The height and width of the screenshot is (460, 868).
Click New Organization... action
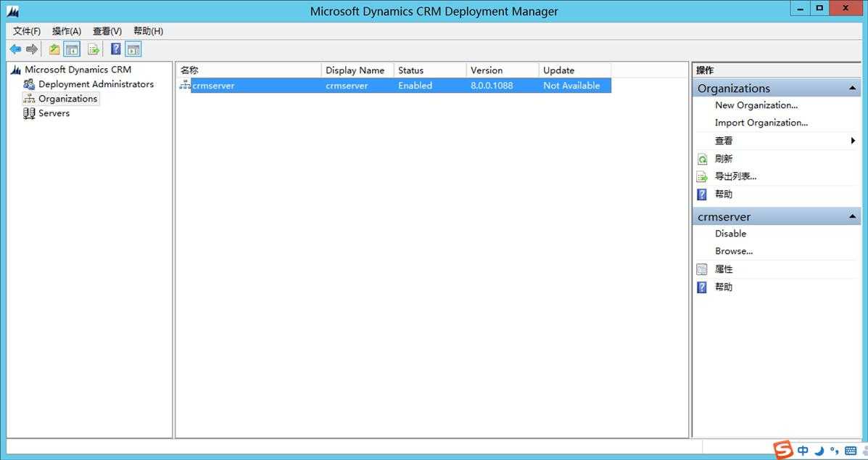coord(756,105)
